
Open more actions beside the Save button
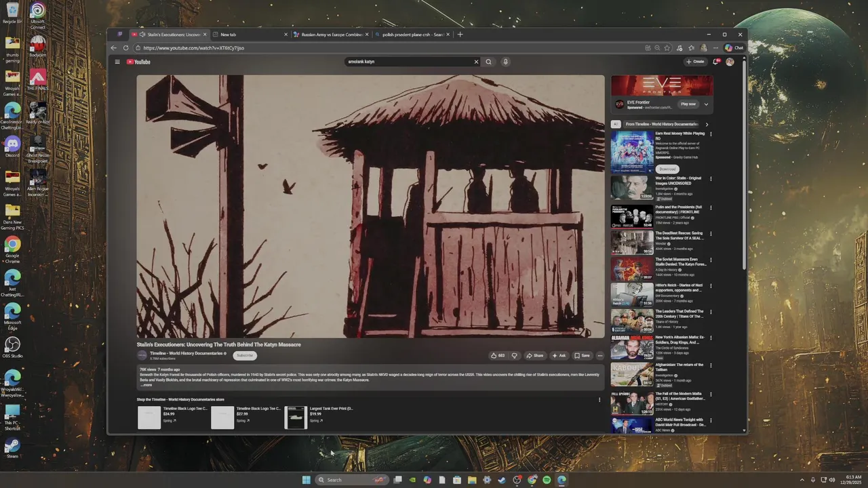click(x=599, y=355)
